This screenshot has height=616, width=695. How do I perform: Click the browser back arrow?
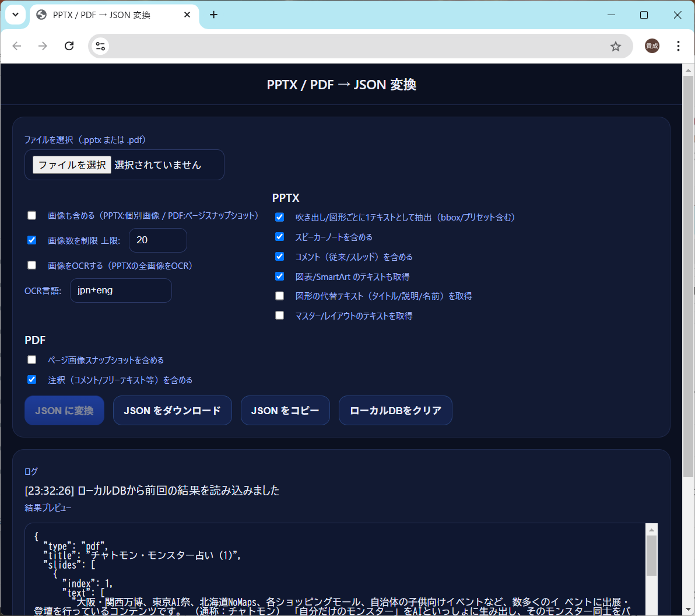17,46
